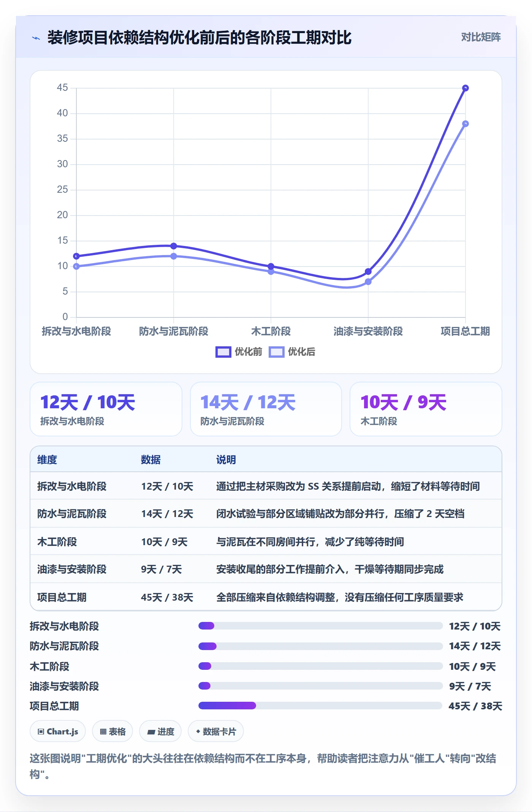This screenshot has height=812, width=532.
Task: Select the 14天 / 12天 data card
Action: (x=266, y=409)
